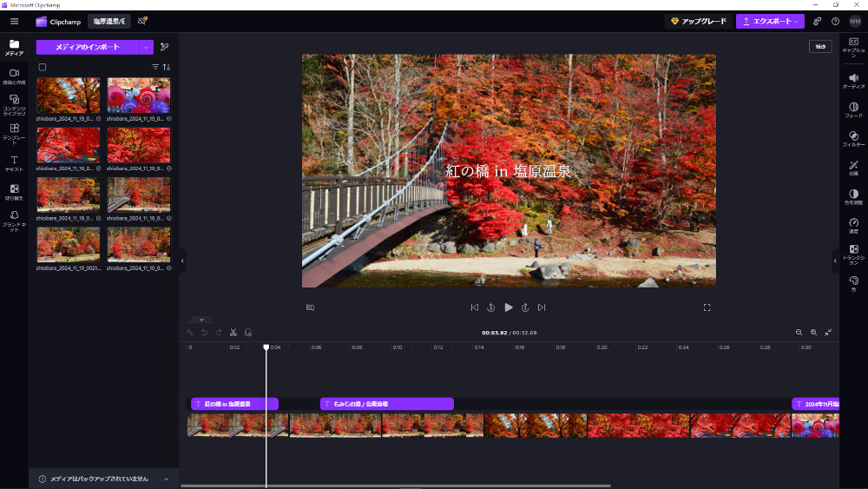Zoom in the timeline

813,333
